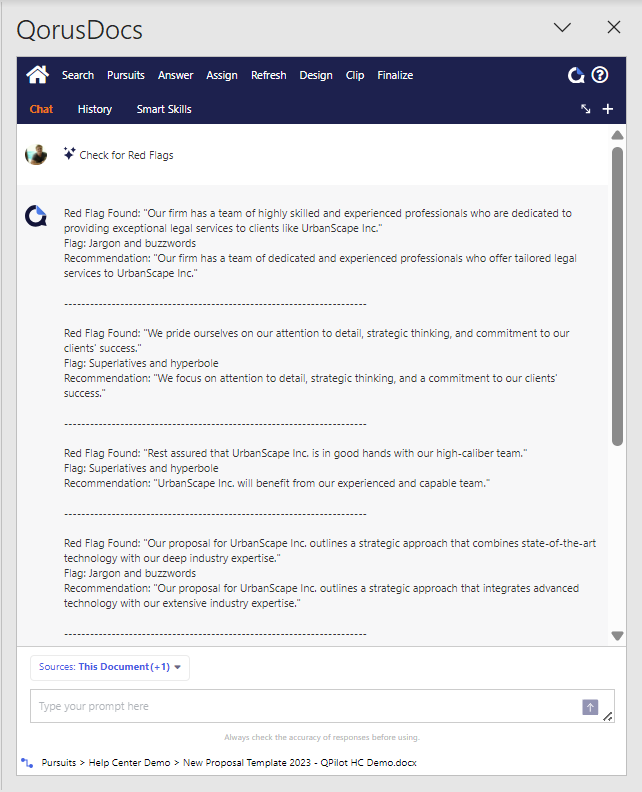This screenshot has height=792, width=642.
Task: Expand the chat panel with arrows icon
Action: click(586, 109)
